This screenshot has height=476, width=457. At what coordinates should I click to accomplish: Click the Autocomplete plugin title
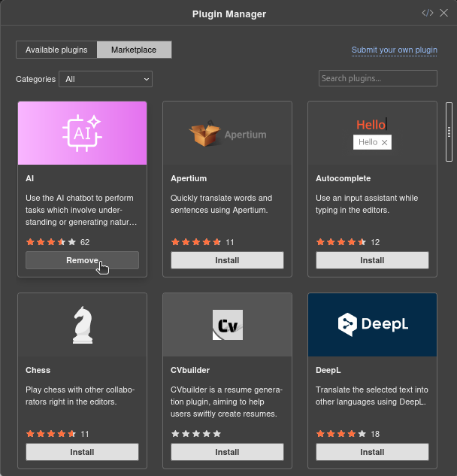pyautogui.click(x=343, y=178)
